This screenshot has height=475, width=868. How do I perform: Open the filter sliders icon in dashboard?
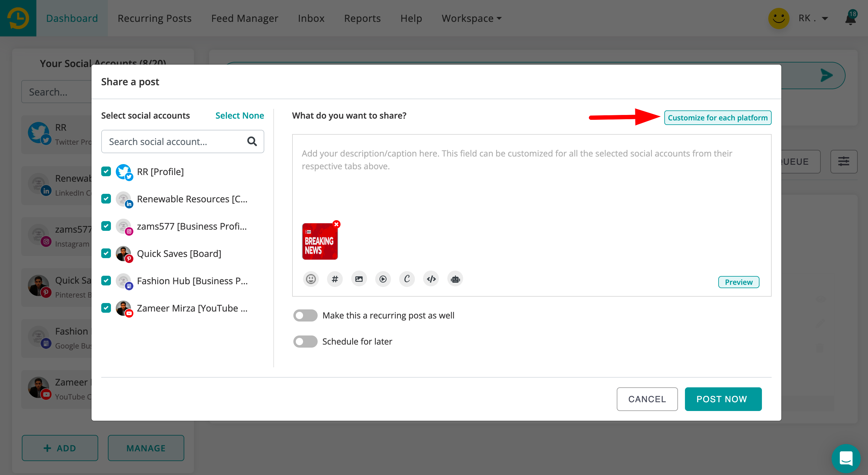pyautogui.click(x=844, y=161)
